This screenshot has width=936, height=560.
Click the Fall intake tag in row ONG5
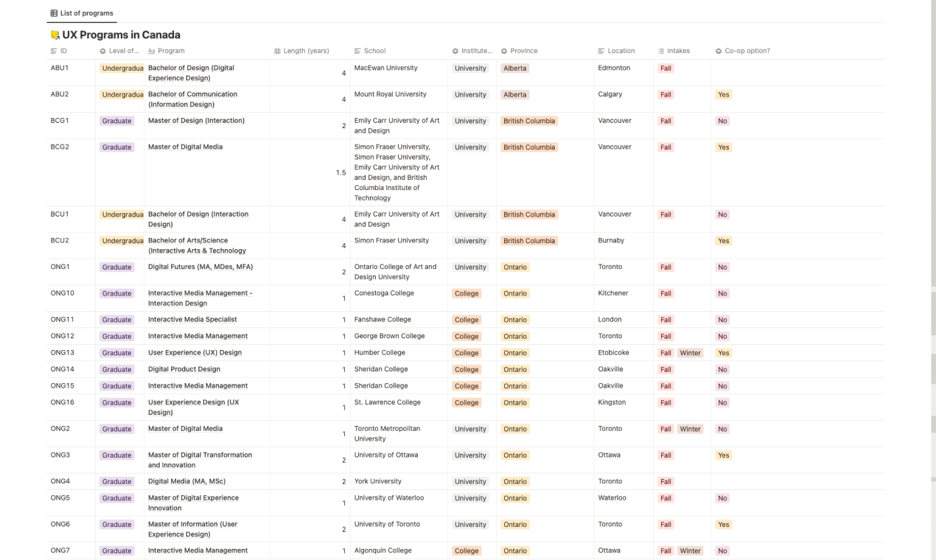pos(666,498)
